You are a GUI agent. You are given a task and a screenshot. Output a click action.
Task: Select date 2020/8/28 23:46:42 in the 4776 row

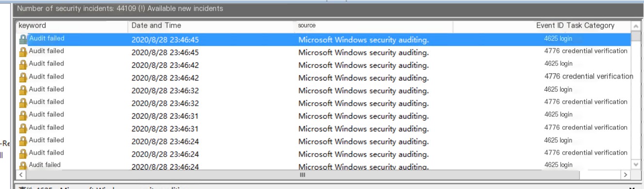(x=165, y=78)
